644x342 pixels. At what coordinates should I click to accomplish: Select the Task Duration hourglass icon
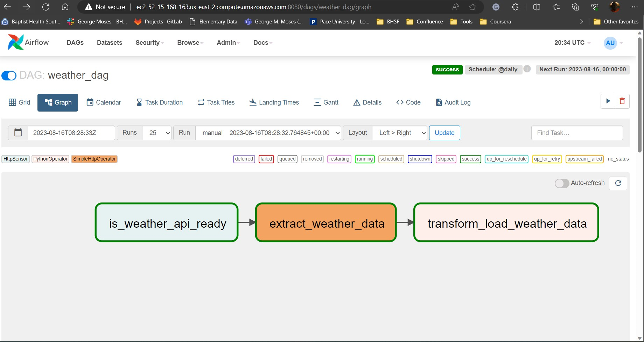point(139,102)
